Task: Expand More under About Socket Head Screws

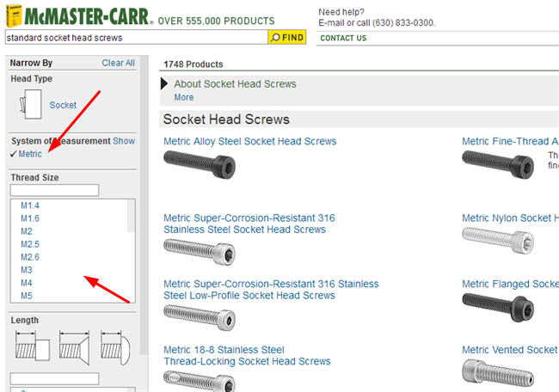Action: click(x=183, y=98)
